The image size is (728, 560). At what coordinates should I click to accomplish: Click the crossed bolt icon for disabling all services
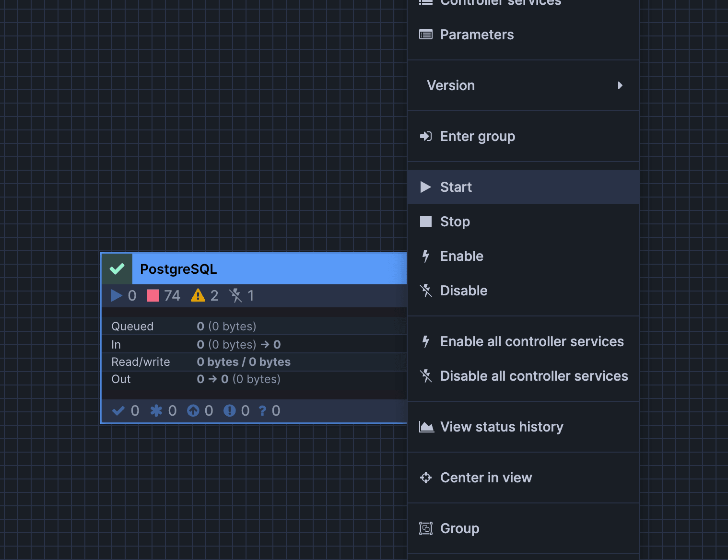425,376
